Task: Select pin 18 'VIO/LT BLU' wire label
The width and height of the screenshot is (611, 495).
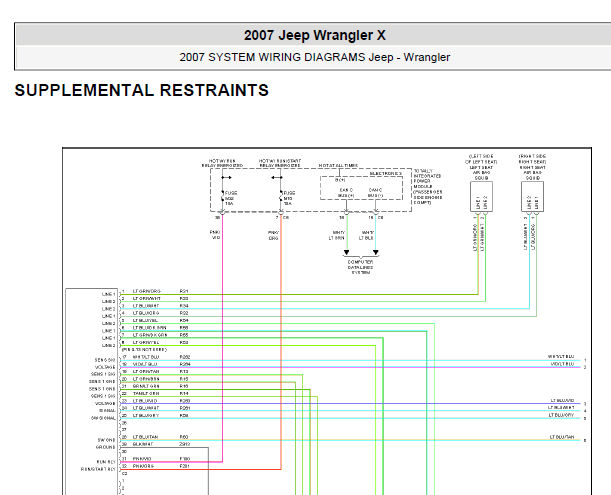Action: point(145,364)
